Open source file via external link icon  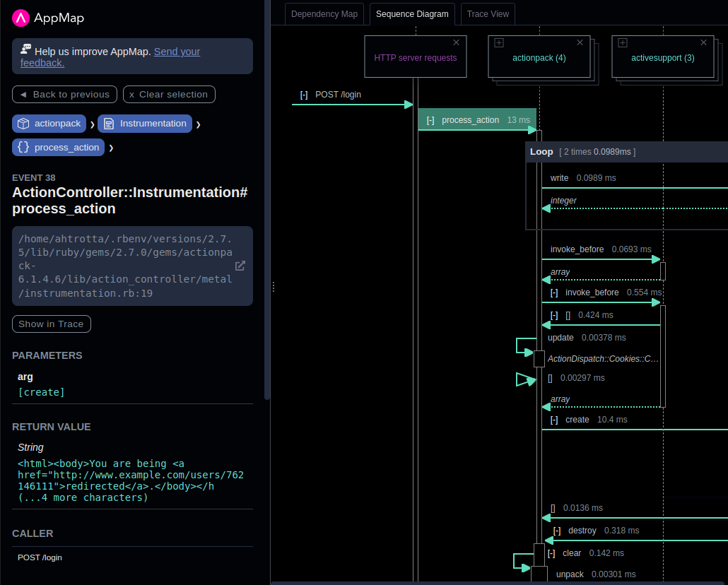tap(240, 266)
